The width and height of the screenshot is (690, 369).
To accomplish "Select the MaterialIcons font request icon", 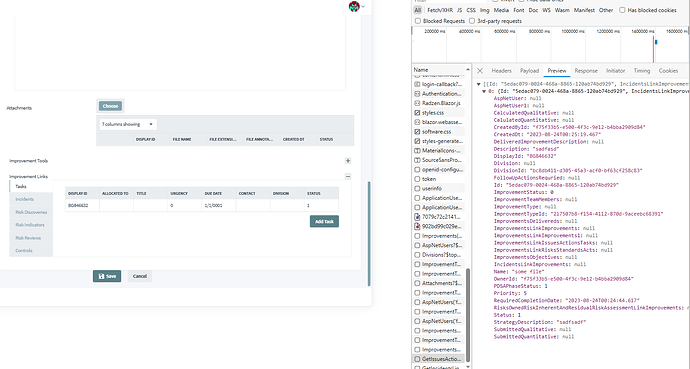I will [417, 150].
